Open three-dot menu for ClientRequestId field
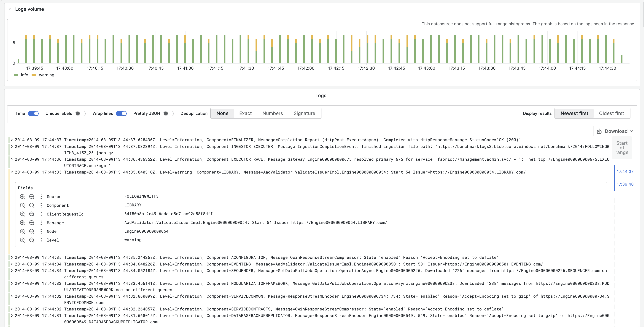 (x=41, y=214)
